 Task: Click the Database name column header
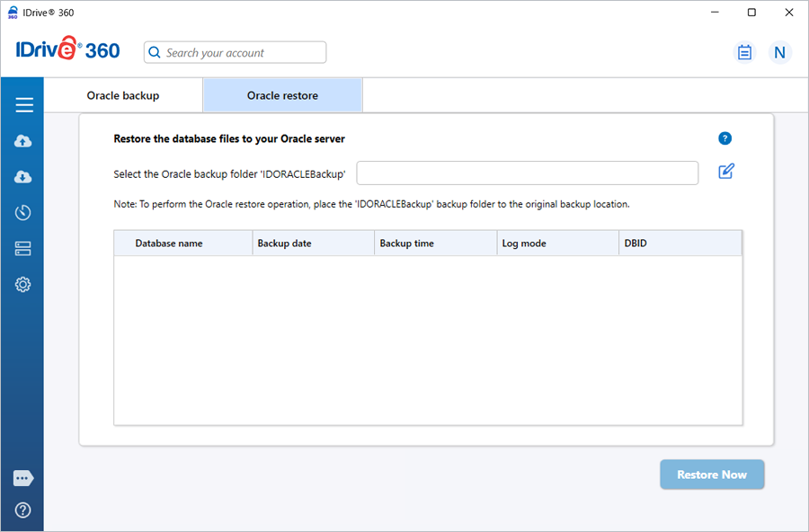(x=169, y=244)
